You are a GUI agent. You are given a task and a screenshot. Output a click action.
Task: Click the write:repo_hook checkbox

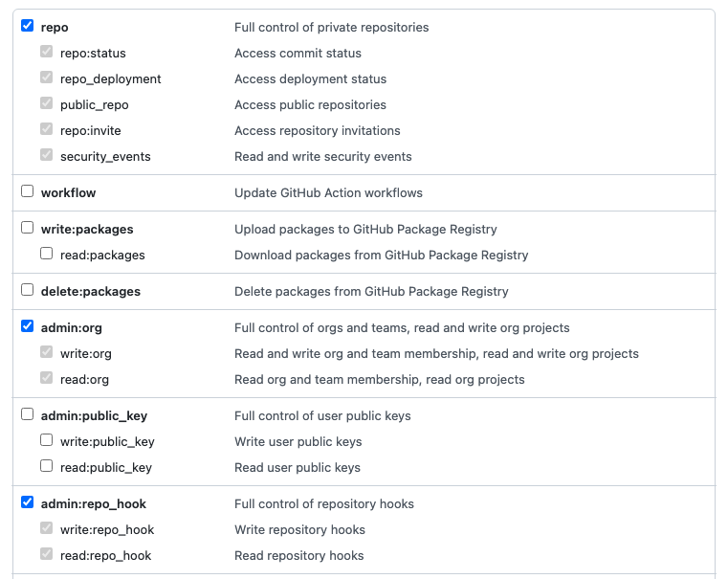point(47,528)
